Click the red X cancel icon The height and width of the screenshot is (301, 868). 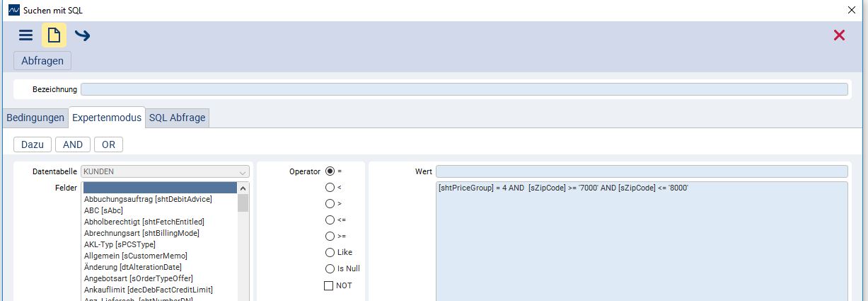click(839, 35)
